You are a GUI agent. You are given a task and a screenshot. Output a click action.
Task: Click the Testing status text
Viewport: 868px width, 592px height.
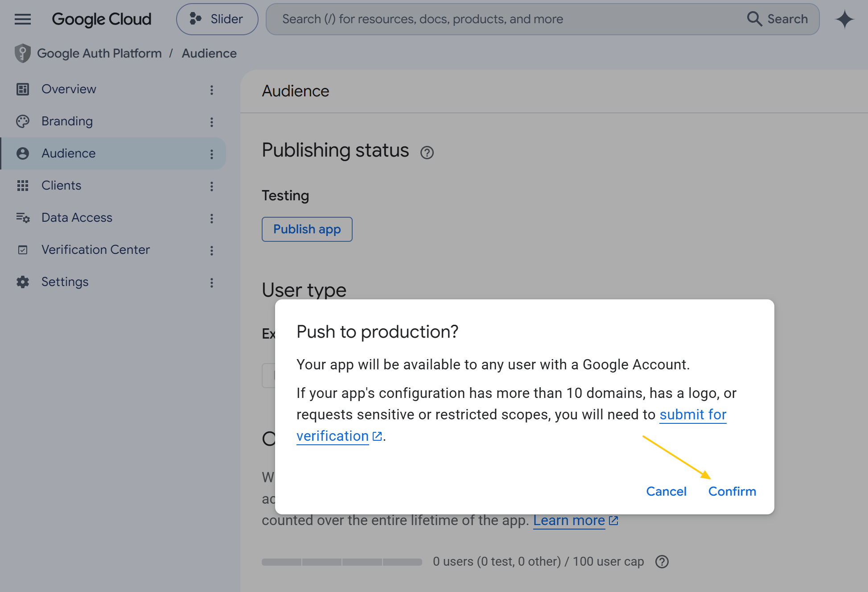tap(285, 196)
